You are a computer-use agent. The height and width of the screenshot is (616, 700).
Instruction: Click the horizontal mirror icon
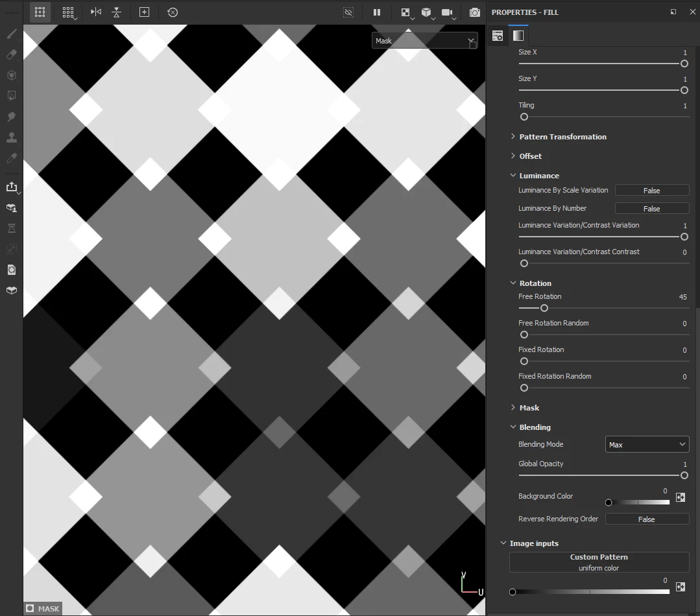[95, 12]
